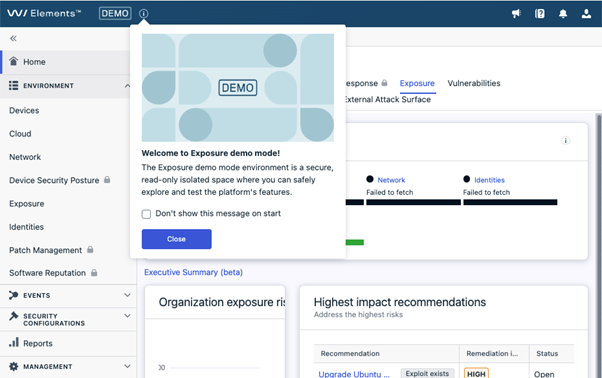This screenshot has height=378, width=602.
Task: Check "Don't show this message on start"
Action: coord(146,214)
